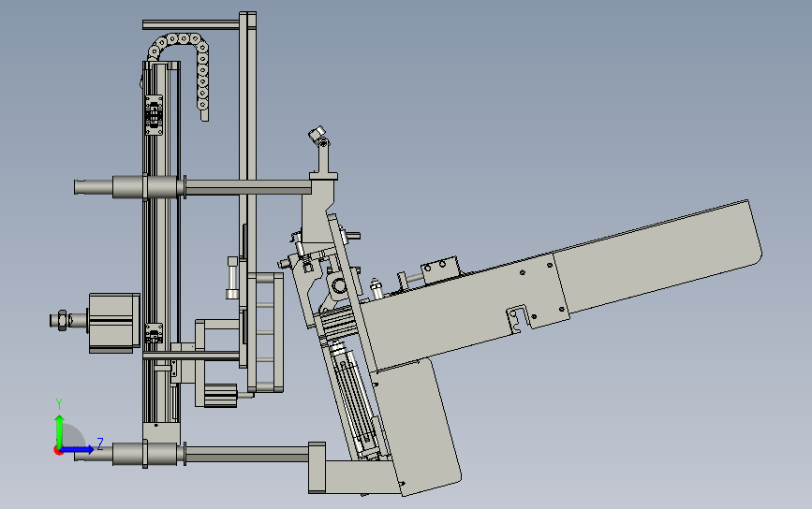This screenshot has height=509, width=812.
Task: Select the hex nut on motor shaft
Action: (x=61, y=320)
